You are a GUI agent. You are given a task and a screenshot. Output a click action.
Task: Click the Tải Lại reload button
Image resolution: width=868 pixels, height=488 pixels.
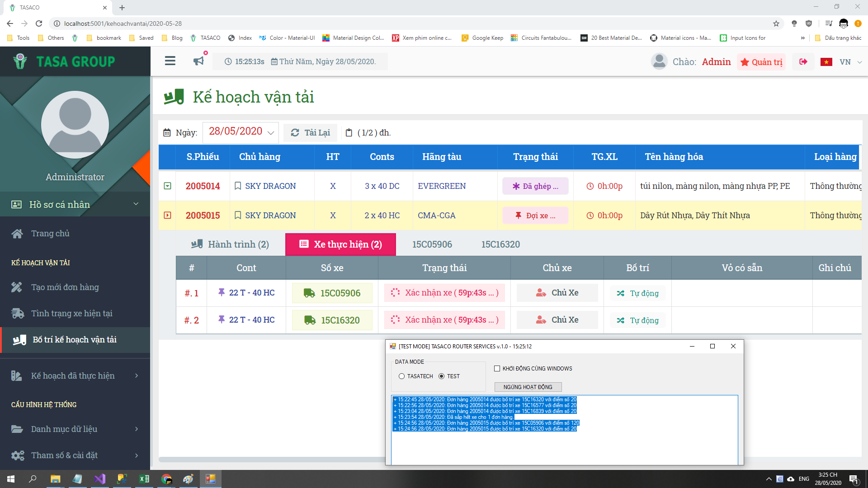[310, 133]
